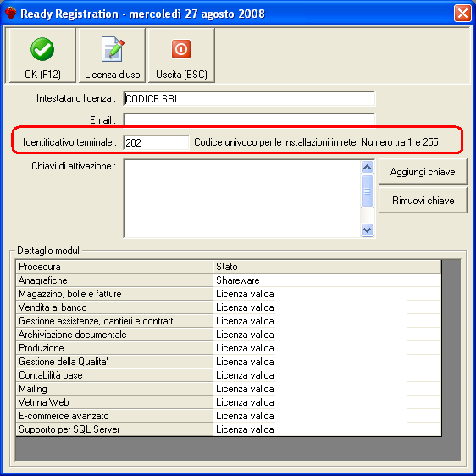
Task: Click into the Email input field
Action: (x=249, y=119)
